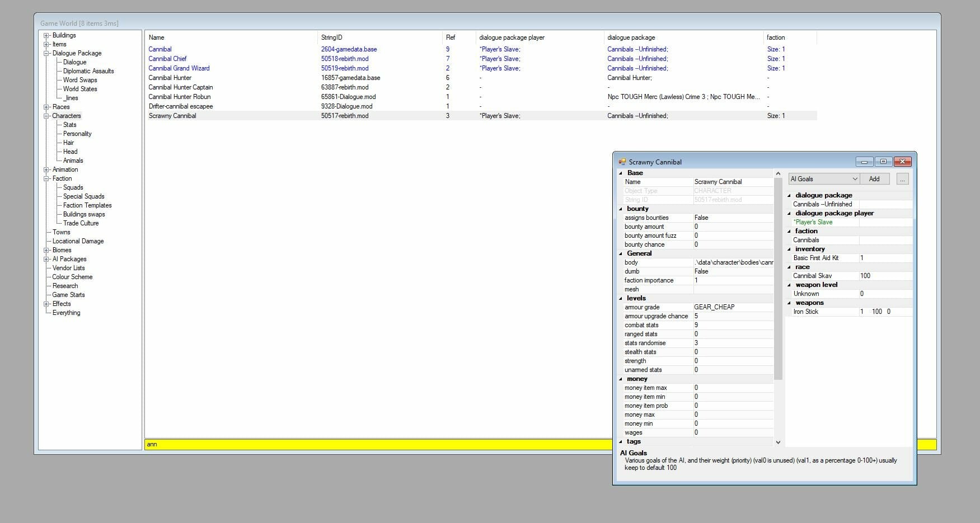Click the Scrawny Cannibal window title icon
Image resolution: width=980 pixels, height=523 pixels.
point(622,162)
